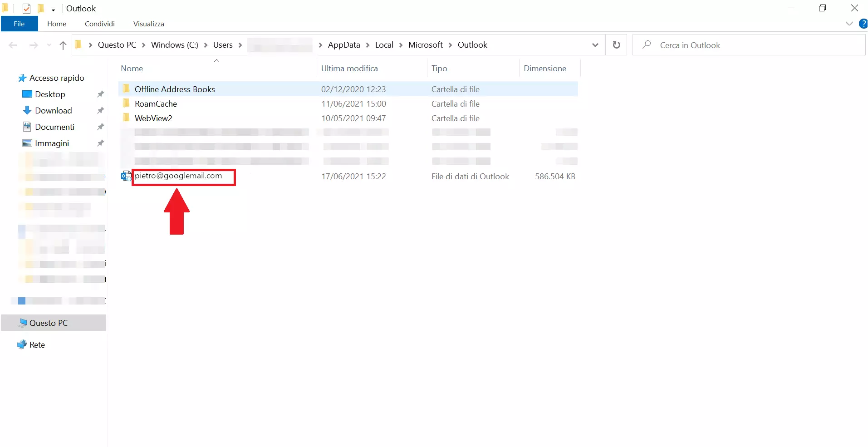This screenshot has width=868, height=447.
Task: Click the RoamCache folder icon
Action: tap(126, 103)
